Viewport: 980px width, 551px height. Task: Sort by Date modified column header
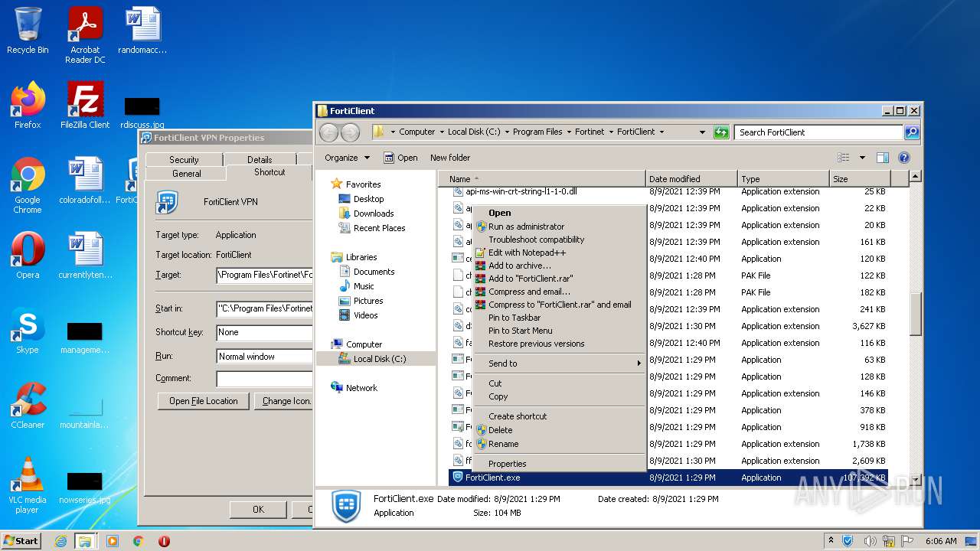[x=691, y=179]
